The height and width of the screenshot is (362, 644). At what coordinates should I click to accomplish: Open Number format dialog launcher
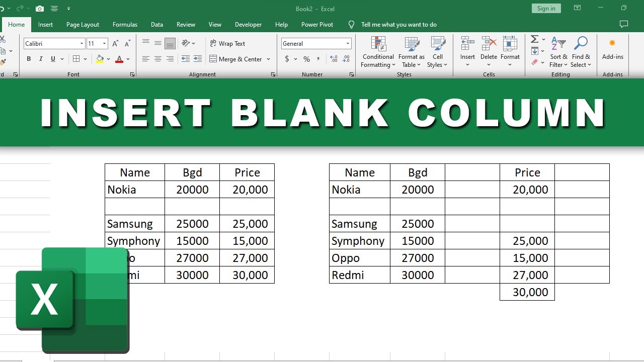pyautogui.click(x=352, y=74)
